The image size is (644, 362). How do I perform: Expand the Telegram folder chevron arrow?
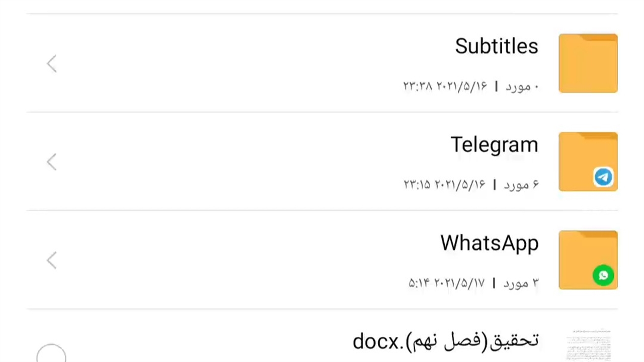pyautogui.click(x=52, y=162)
